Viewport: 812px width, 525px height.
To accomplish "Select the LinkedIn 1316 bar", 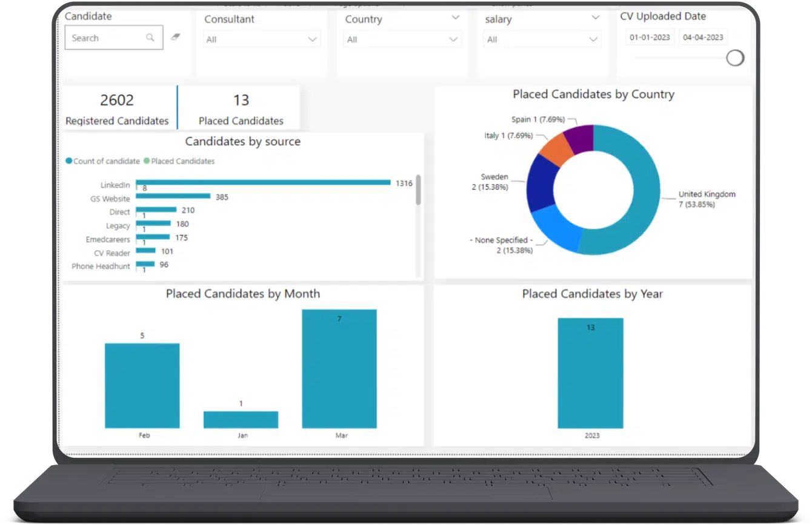I will tap(263, 182).
